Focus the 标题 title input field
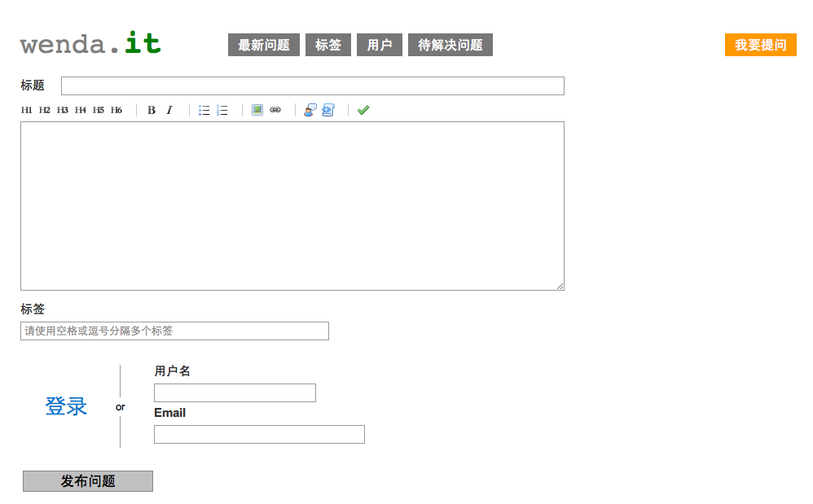The height and width of the screenshot is (504, 813). [x=313, y=86]
